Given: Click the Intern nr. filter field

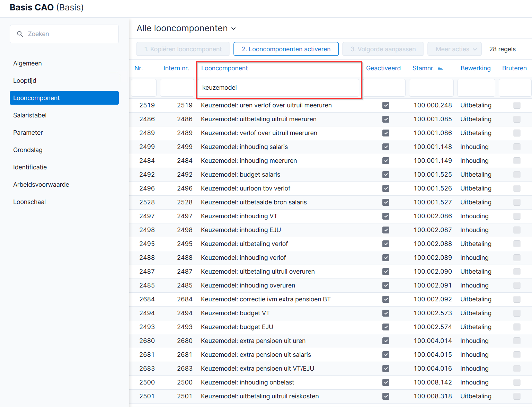Looking at the screenshot, I should click(177, 88).
